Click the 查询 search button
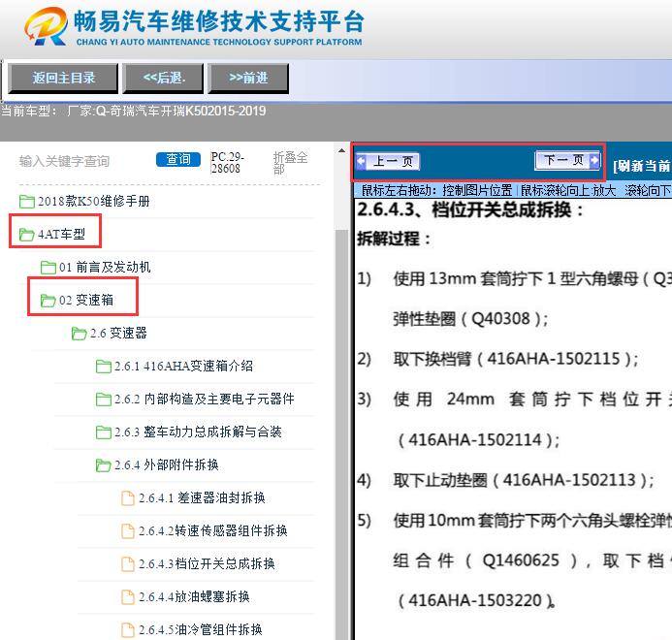The image size is (672, 640). tap(178, 159)
